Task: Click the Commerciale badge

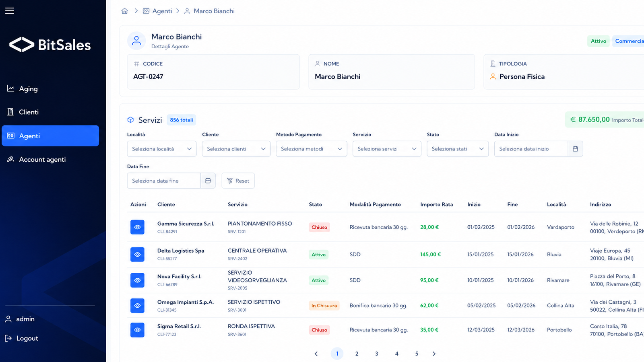Action: [x=628, y=41]
